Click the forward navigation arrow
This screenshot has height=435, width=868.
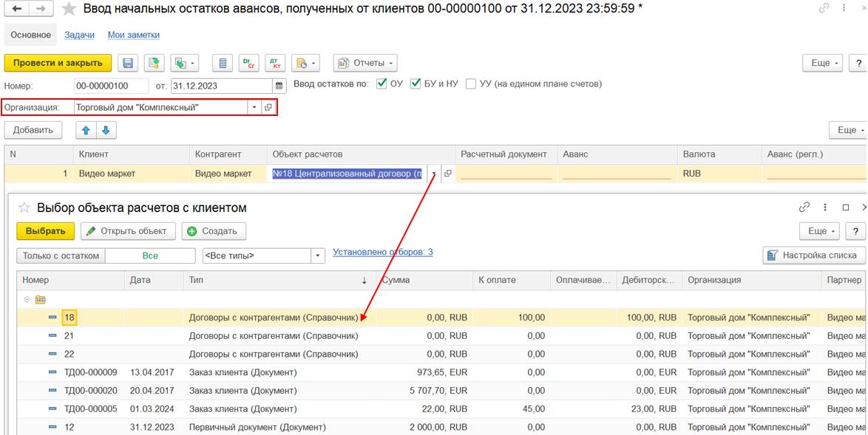tap(41, 9)
